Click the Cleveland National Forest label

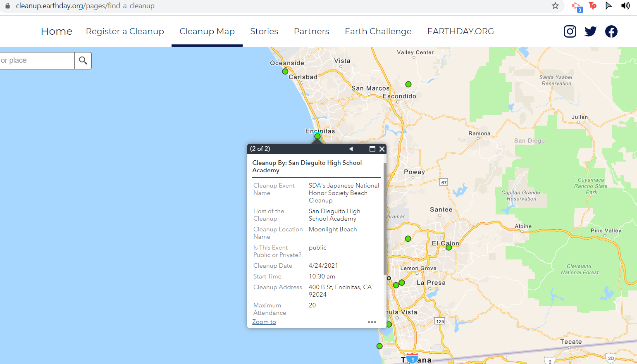(580, 269)
